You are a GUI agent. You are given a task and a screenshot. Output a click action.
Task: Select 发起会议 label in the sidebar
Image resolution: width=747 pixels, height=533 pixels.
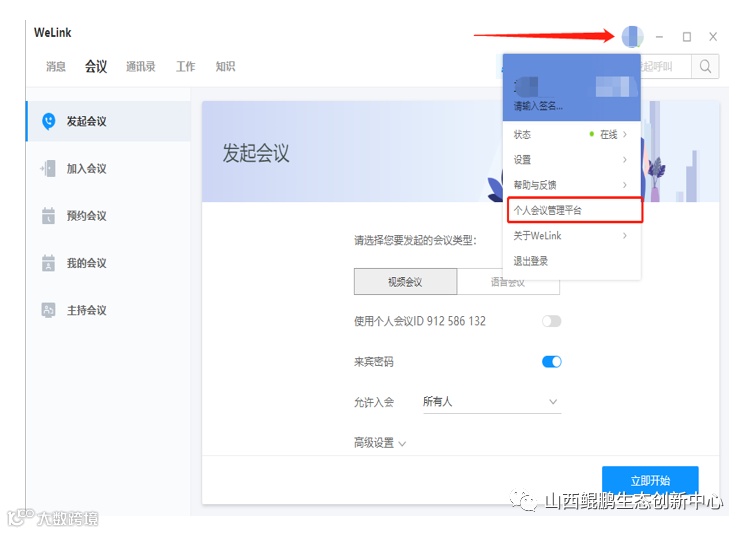point(87,121)
